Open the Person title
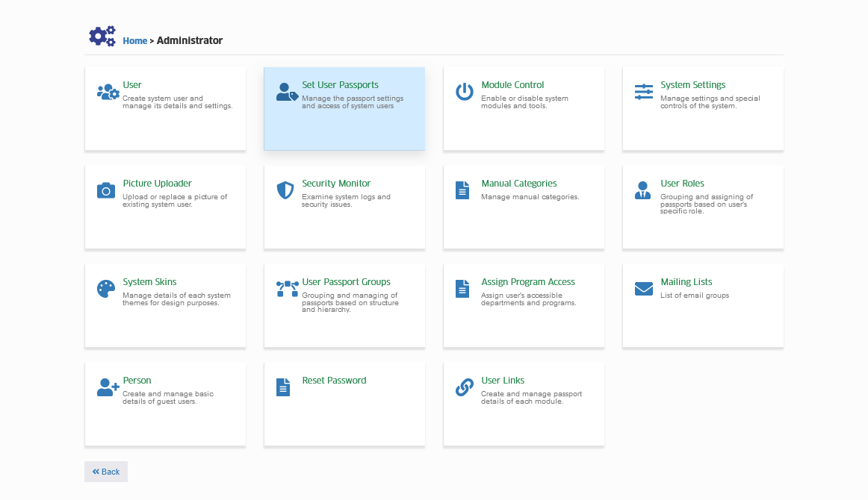The width and height of the screenshot is (868, 500). (x=137, y=381)
